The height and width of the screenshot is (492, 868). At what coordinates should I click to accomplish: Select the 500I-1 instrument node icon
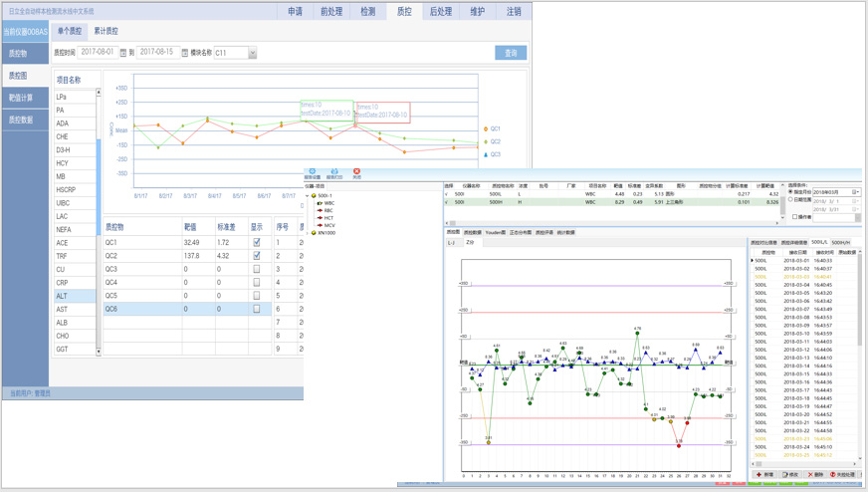tap(314, 195)
